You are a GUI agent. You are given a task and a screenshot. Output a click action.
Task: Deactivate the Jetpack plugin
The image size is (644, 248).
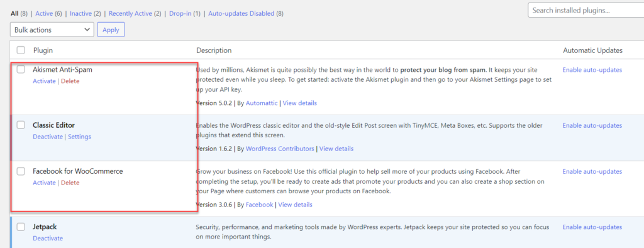click(48, 238)
